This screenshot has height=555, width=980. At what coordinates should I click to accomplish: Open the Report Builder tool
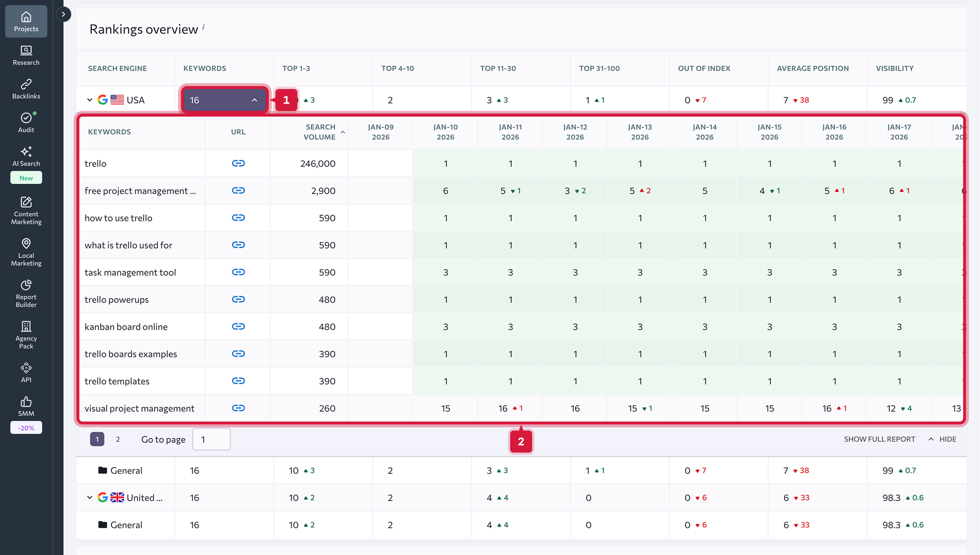[x=26, y=293]
